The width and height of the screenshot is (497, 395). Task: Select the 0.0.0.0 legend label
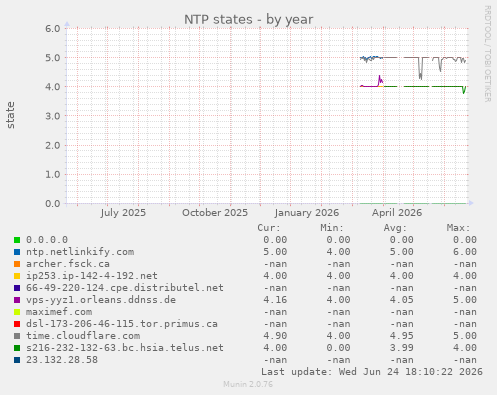47,240
